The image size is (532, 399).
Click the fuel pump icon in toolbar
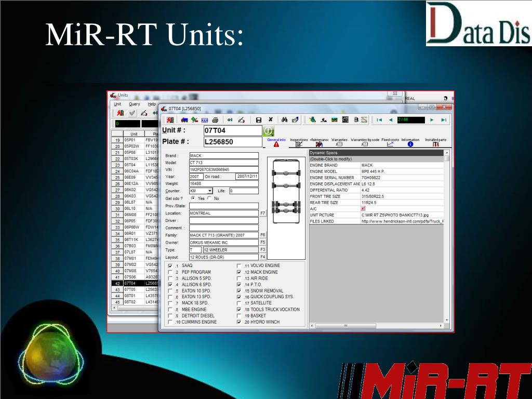coord(356,120)
